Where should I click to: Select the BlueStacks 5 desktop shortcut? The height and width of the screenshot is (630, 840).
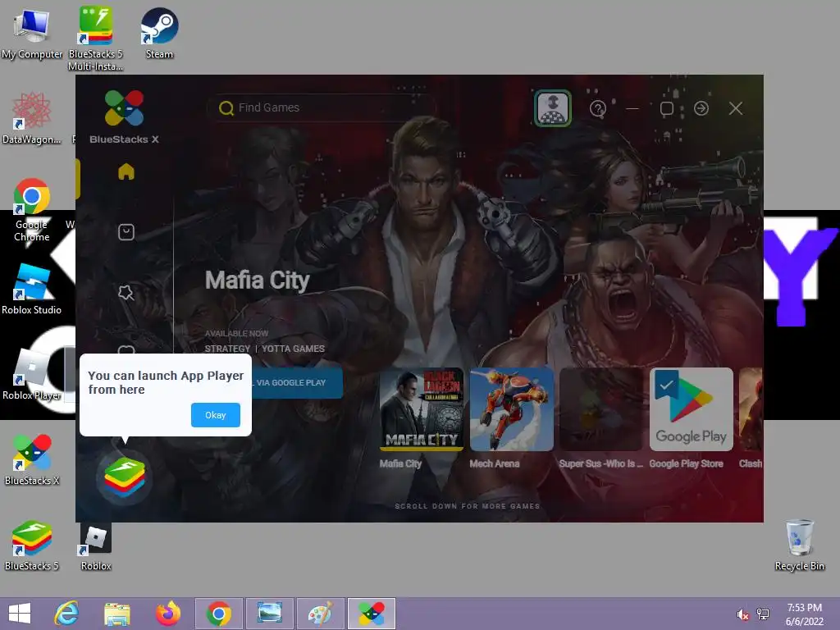tap(32, 546)
